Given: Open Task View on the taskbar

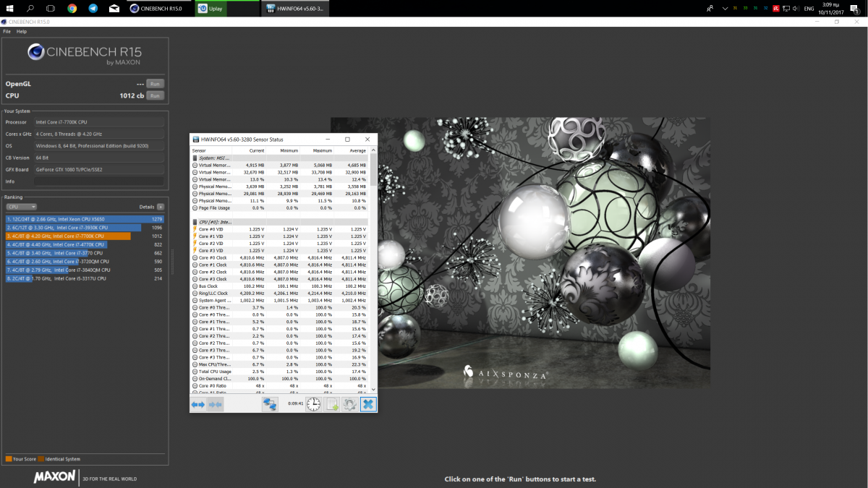Looking at the screenshot, I should click(51, 9).
